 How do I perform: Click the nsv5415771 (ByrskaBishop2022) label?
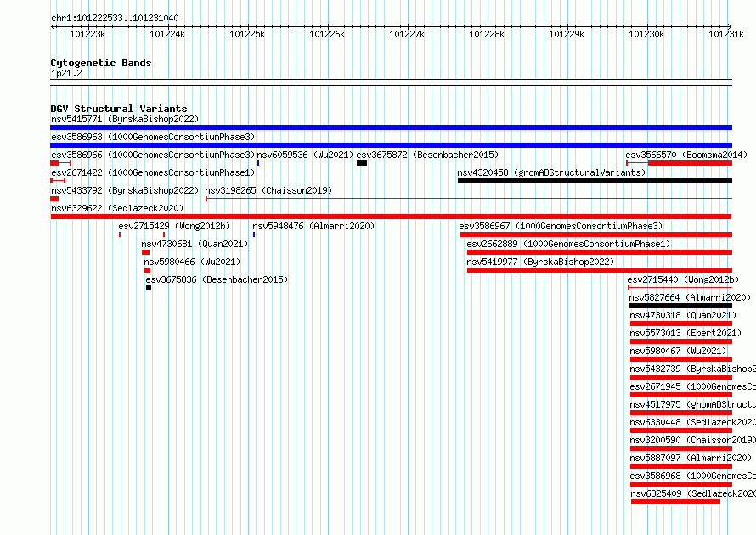(125, 119)
